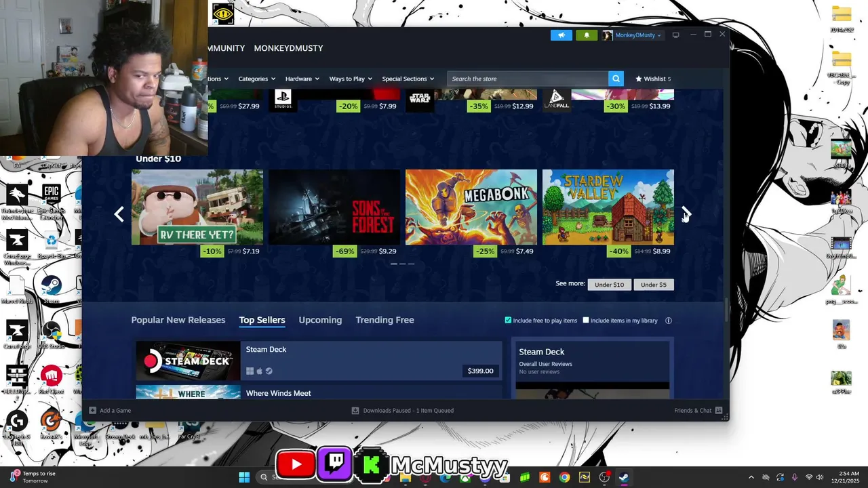Click the Downloads Paused status icon

[x=355, y=410]
